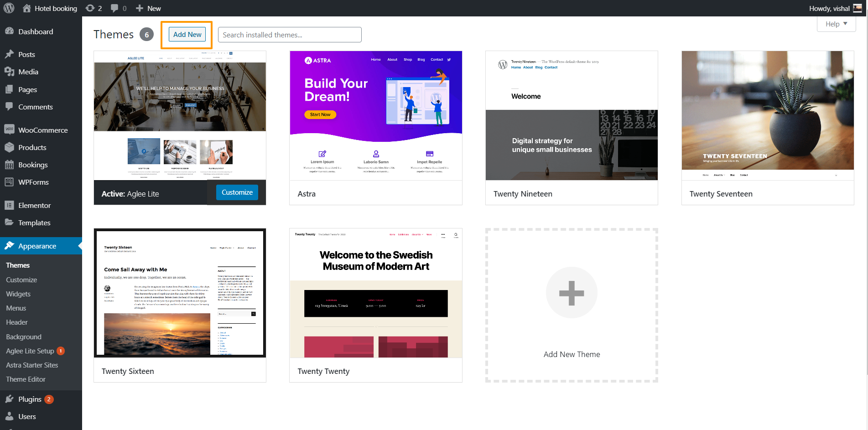Click the Pages icon in sidebar
The height and width of the screenshot is (430, 868).
point(9,89)
